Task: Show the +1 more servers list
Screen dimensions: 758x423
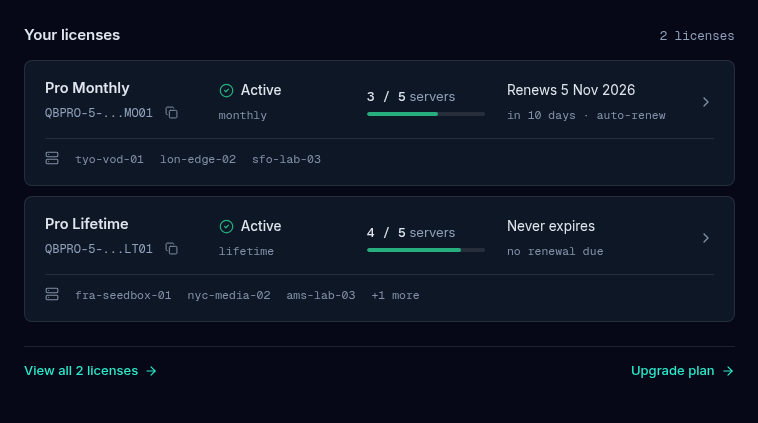Action: [395, 295]
